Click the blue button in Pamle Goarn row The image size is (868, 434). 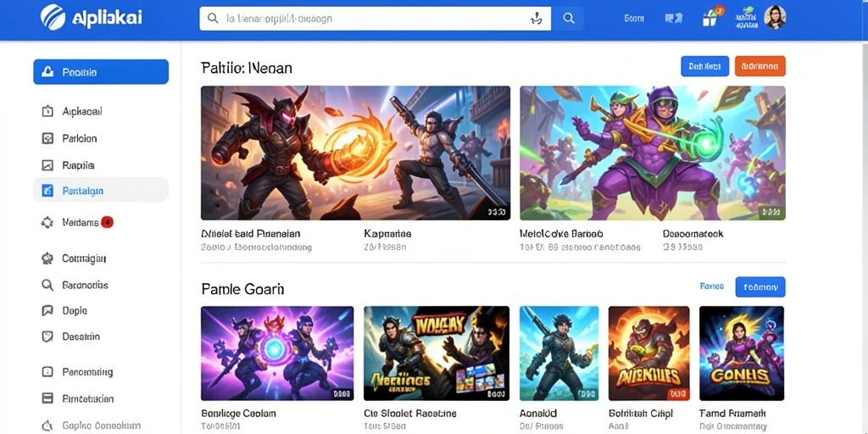760,287
